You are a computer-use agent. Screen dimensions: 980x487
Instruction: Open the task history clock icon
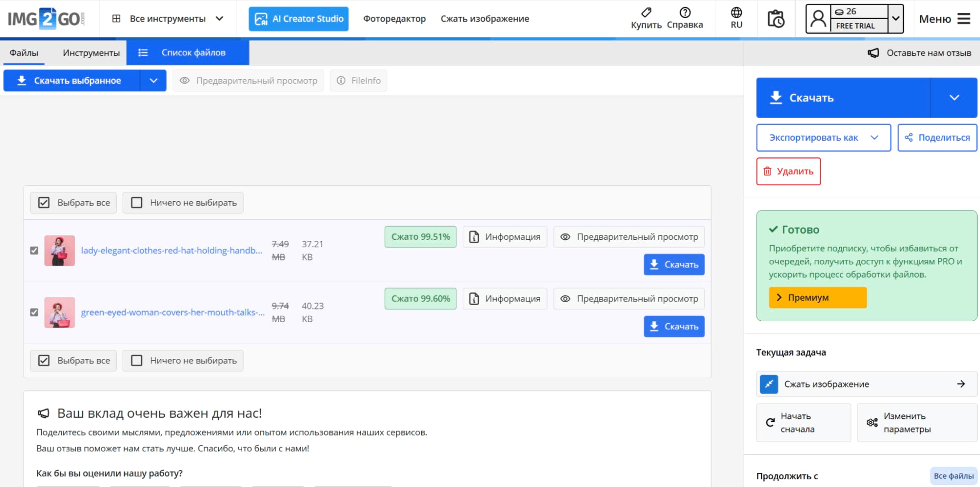pyautogui.click(x=776, y=19)
